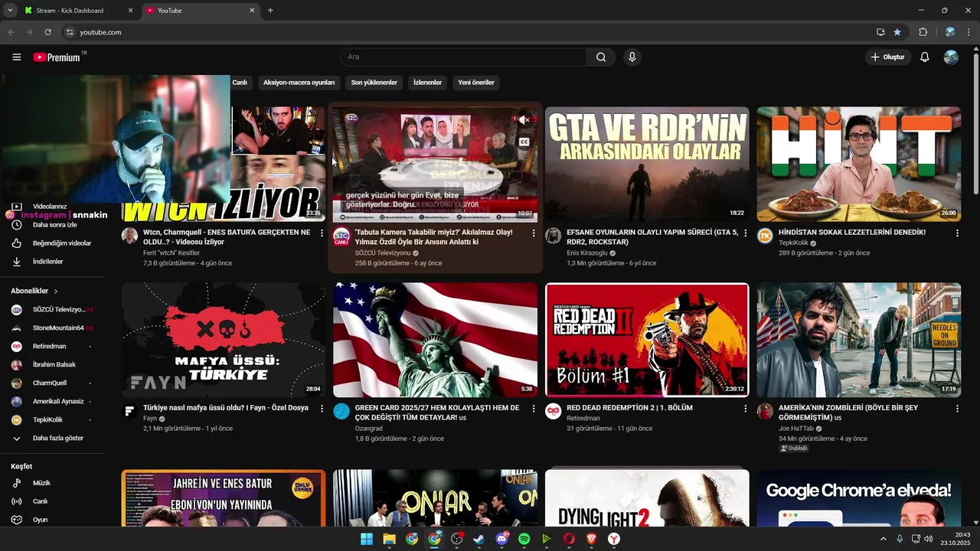The height and width of the screenshot is (551, 980).
Task: Open options for the 'Tabuta Kamera' video
Action: tap(534, 233)
